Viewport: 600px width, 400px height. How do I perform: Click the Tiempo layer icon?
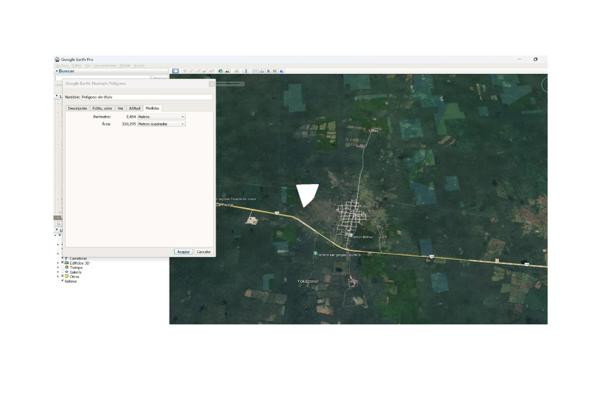click(x=66, y=268)
